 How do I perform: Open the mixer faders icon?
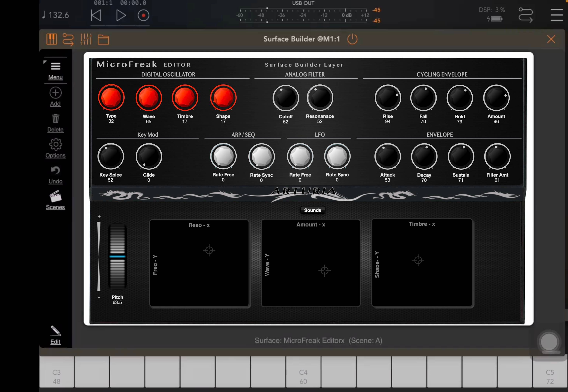click(86, 39)
